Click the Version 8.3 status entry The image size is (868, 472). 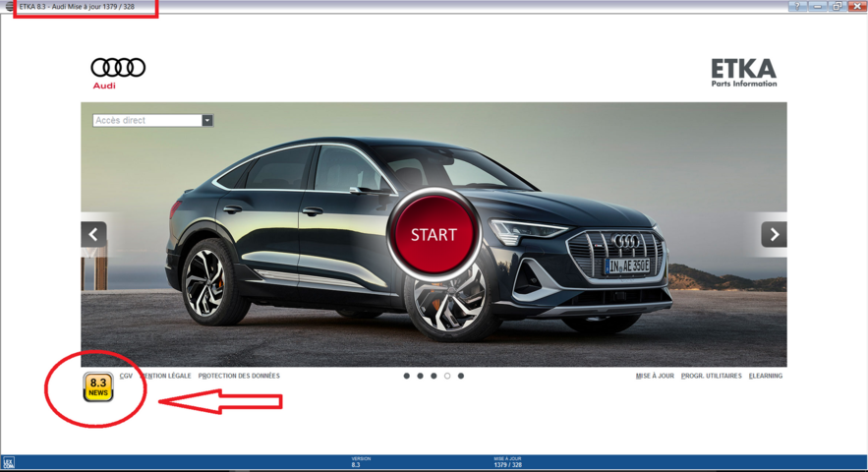pyautogui.click(x=360, y=462)
